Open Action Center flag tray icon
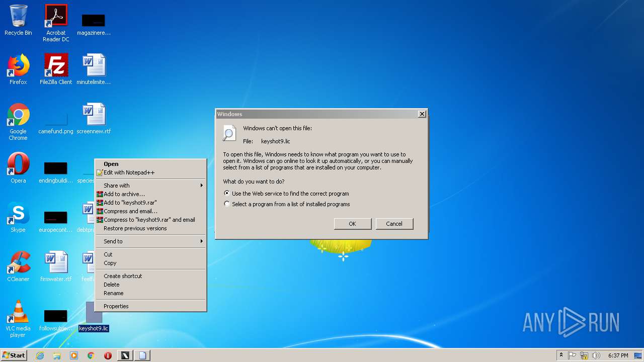The width and height of the screenshot is (644, 362). click(x=572, y=355)
